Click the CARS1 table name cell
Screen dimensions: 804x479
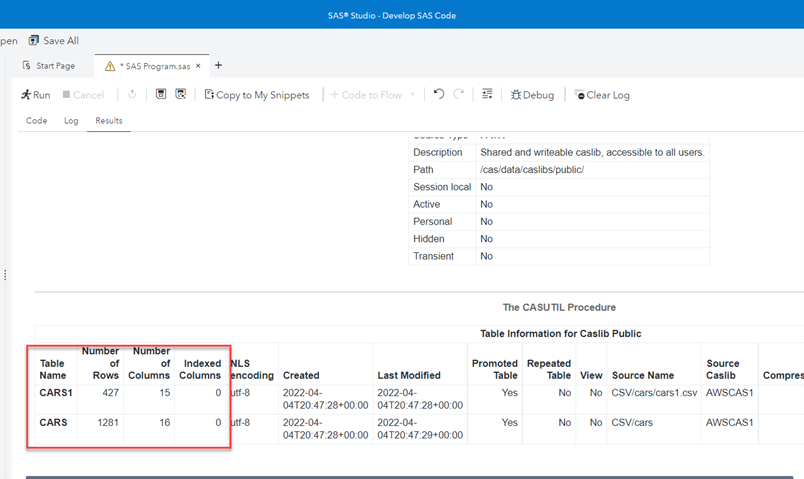[x=56, y=393]
